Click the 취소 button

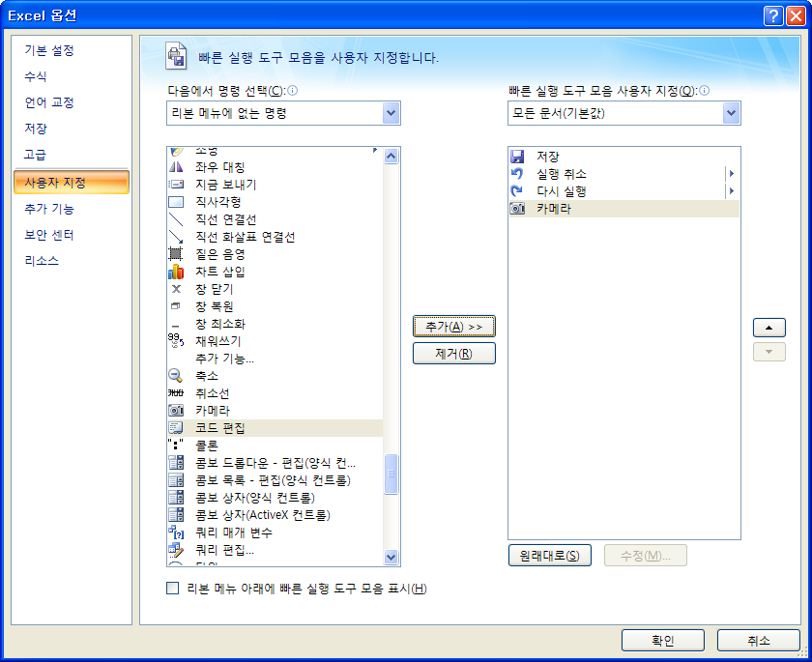(x=759, y=641)
